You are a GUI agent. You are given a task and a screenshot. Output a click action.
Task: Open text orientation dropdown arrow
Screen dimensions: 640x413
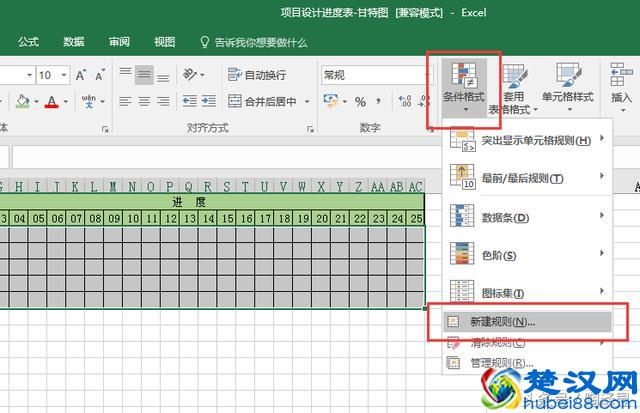click(x=202, y=75)
